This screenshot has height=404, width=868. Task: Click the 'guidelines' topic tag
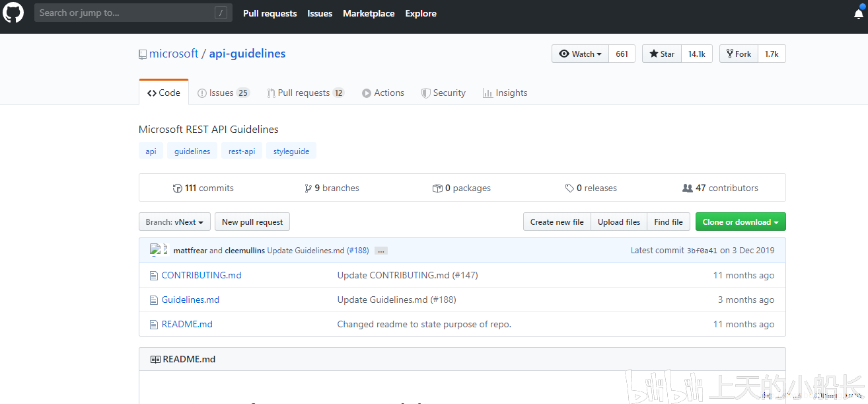(x=192, y=151)
